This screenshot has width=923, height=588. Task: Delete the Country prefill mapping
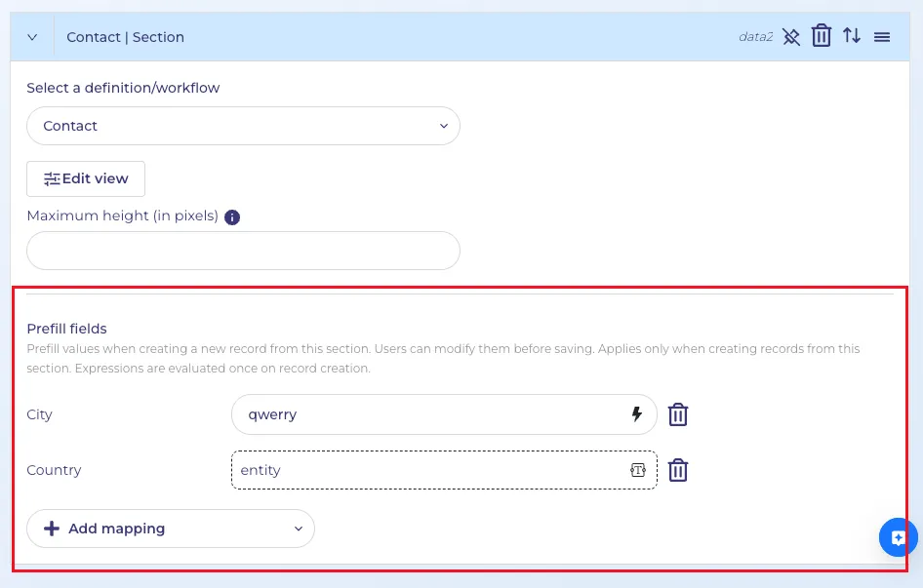click(x=677, y=470)
